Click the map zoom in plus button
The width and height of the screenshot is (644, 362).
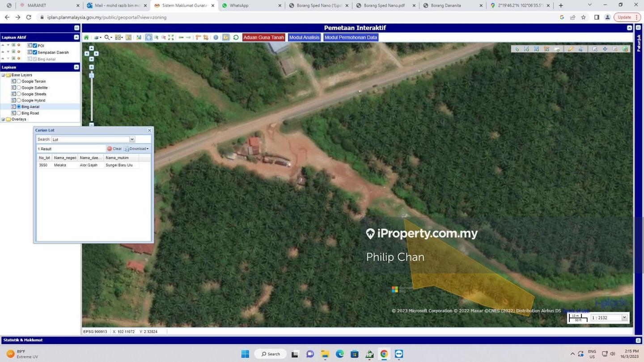[91, 67]
